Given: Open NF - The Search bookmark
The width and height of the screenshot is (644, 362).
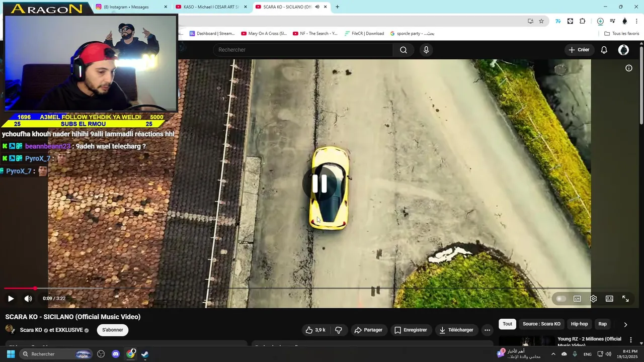Looking at the screenshot, I should [x=315, y=34].
